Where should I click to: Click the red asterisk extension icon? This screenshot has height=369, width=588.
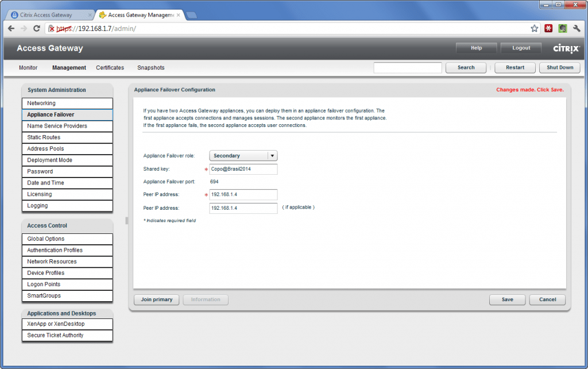[x=548, y=29]
